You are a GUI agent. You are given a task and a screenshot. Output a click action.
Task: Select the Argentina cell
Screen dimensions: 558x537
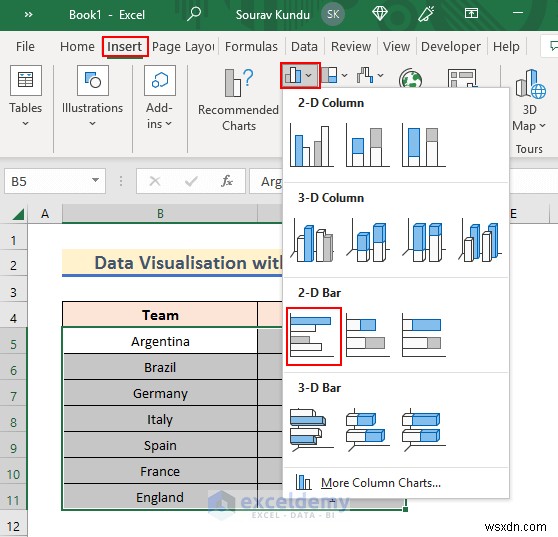160,341
